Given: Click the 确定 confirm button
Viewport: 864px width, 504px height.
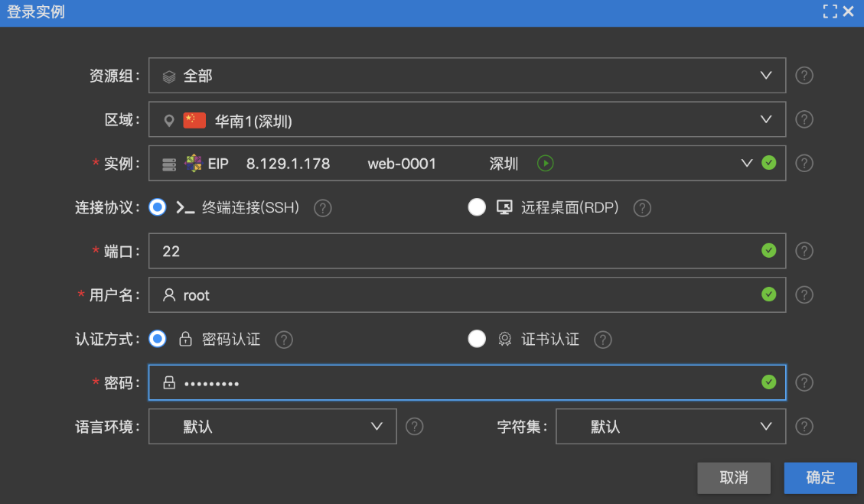Looking at the screenshot, I should tap(820, 477).
